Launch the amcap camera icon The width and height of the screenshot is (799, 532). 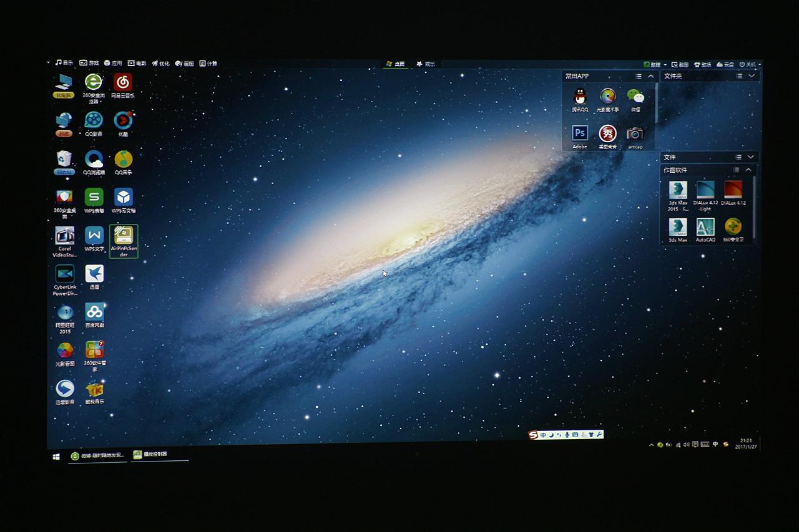pos(635,137)
